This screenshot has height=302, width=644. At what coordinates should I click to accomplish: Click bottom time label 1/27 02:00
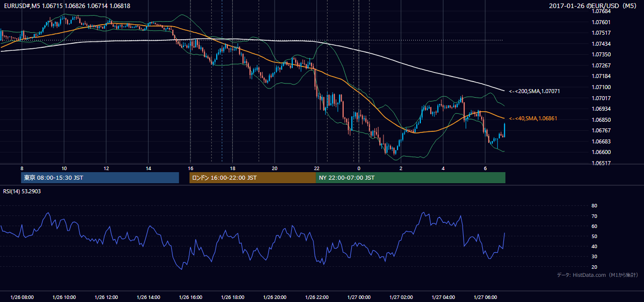click(401, 297)
